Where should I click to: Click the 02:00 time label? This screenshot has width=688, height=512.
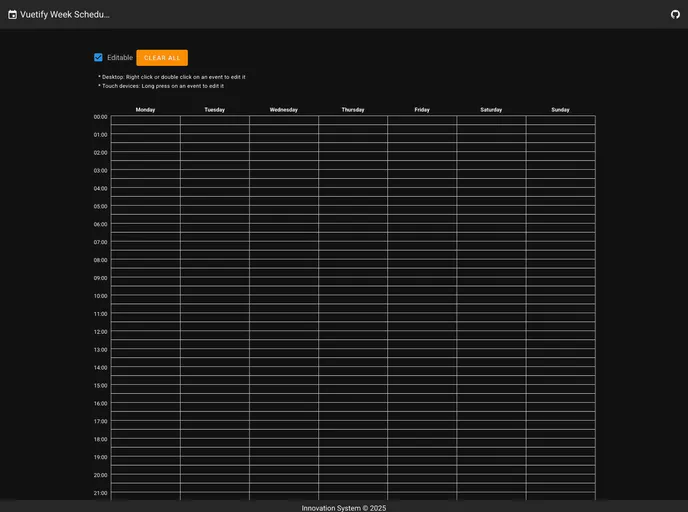point(100,153)
